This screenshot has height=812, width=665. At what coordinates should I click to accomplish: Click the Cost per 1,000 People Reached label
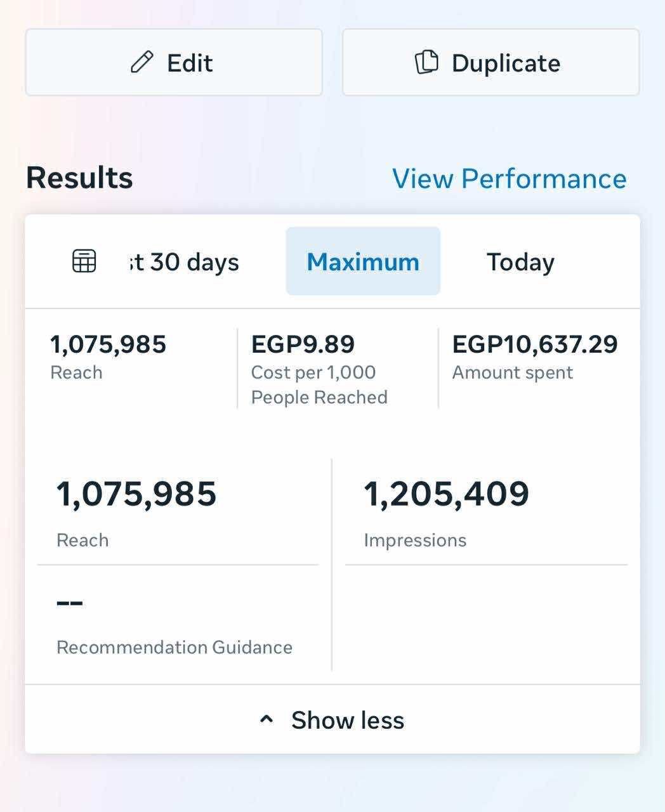319,384
